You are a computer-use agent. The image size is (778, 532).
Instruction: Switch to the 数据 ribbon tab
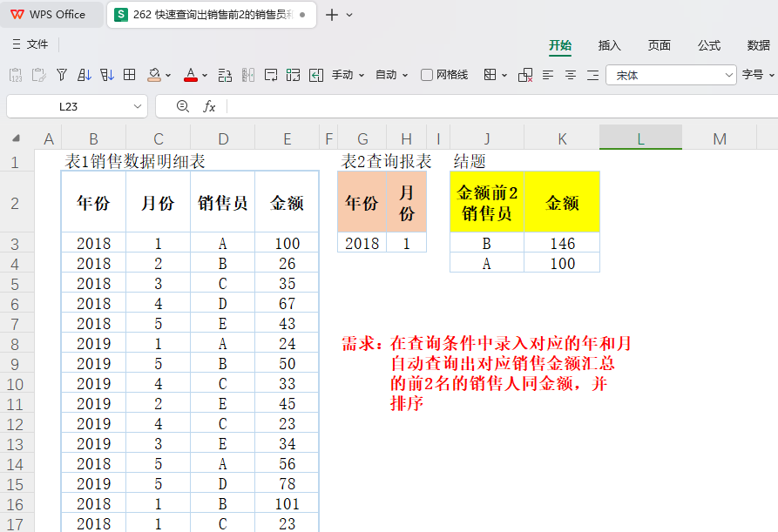click(759, 45)
